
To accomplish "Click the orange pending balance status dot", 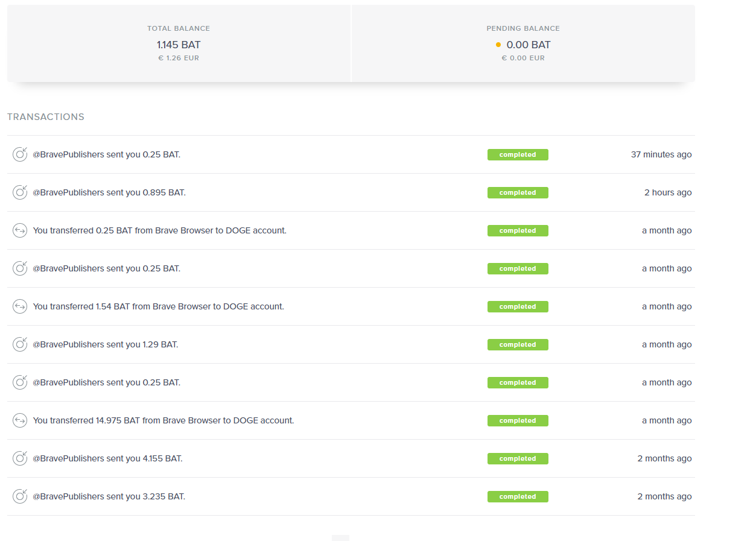I will 498,45.
